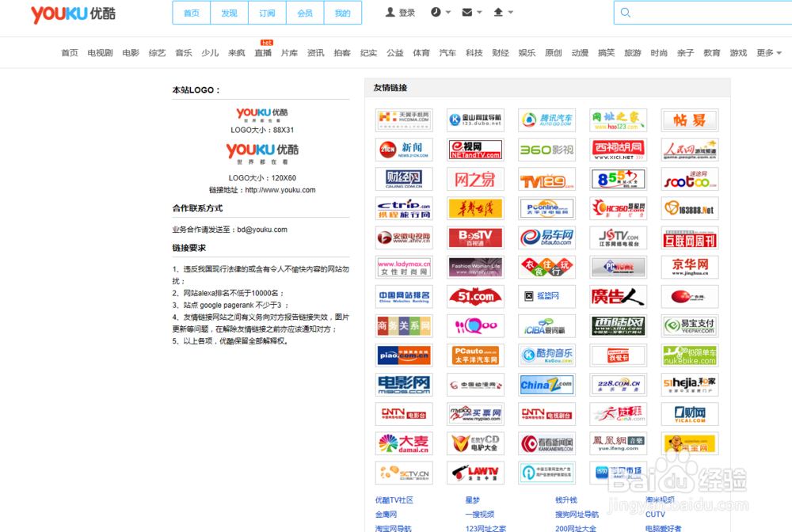Open the 发现 tab

[x=230, y=13]
